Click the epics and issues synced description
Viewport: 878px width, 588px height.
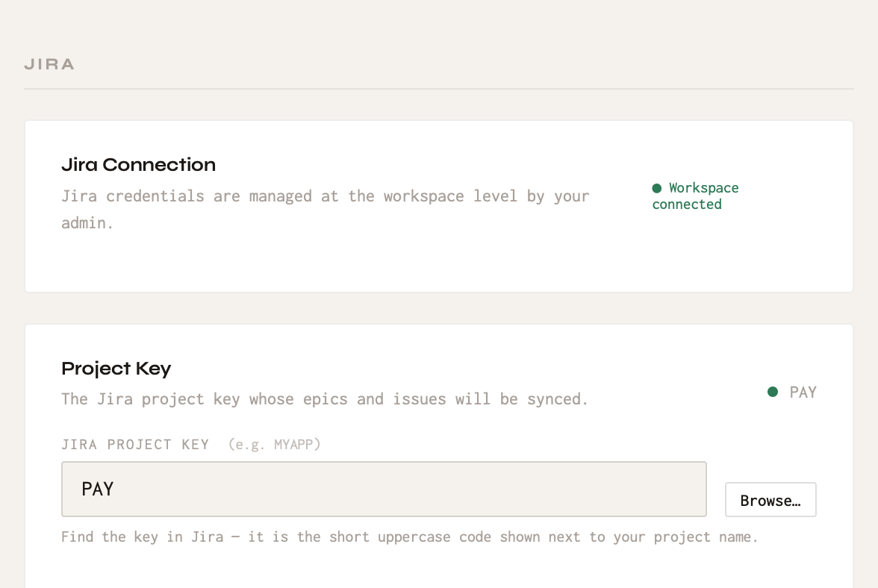[324, 399]
